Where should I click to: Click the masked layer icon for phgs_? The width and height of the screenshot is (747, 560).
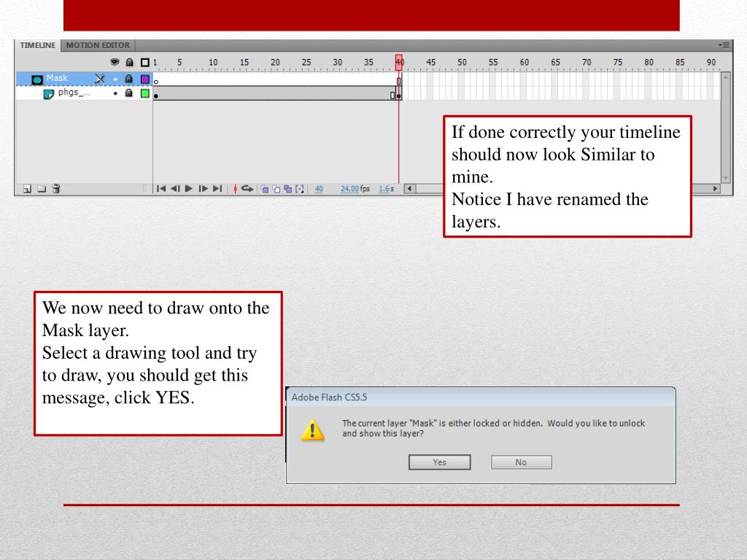pyautogui.click(x=48, y=94)
